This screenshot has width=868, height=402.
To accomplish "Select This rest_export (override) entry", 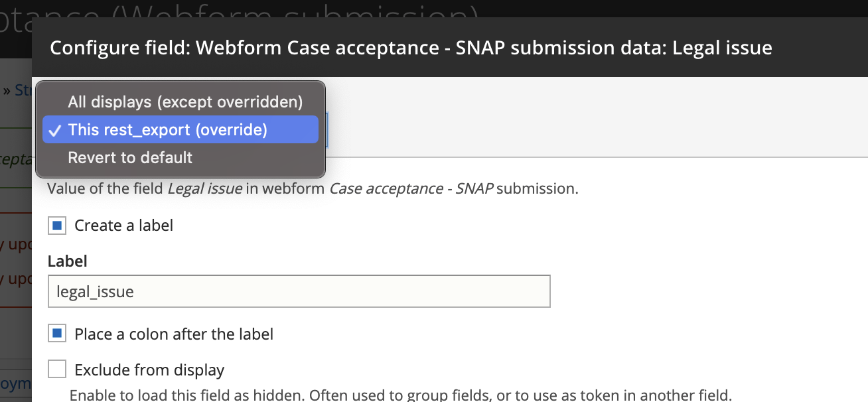I will coord(181,129).
